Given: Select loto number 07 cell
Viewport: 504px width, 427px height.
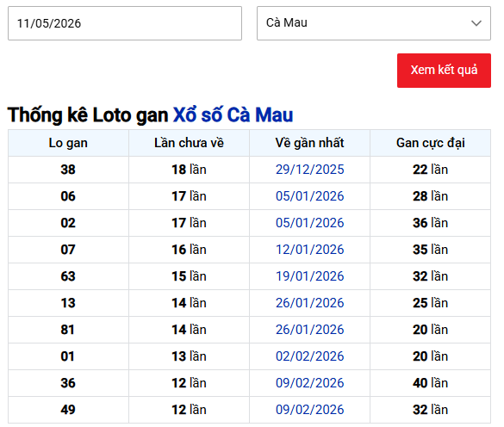Looking at the screenshot, I should pyautogui.click(x=68, y=250).
